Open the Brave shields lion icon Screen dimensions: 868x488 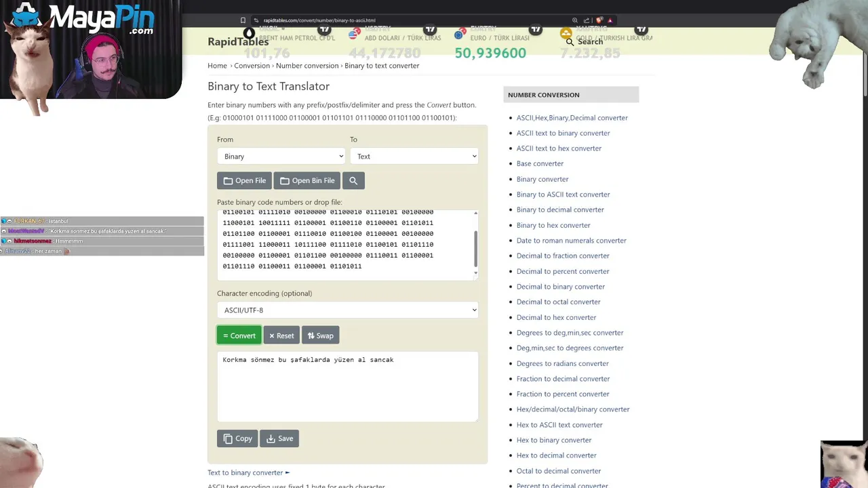click(599, 20)
